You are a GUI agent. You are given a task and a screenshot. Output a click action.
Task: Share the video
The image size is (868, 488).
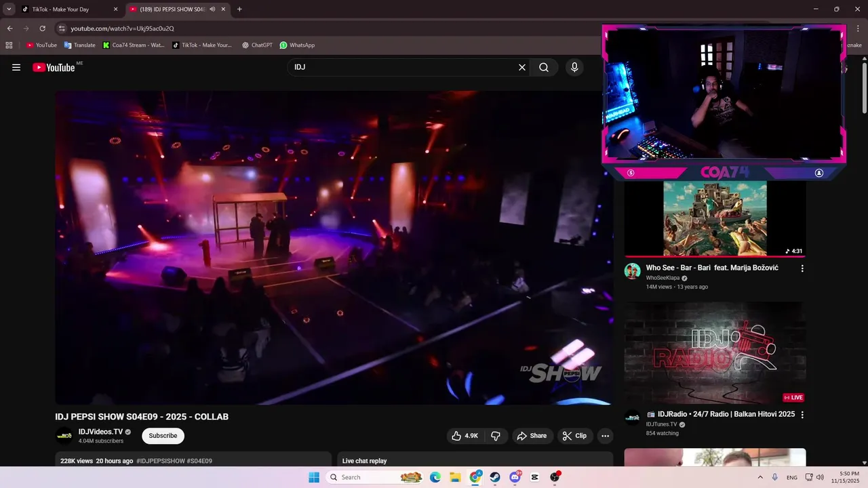pyautogui.click(x=532, y=436)
